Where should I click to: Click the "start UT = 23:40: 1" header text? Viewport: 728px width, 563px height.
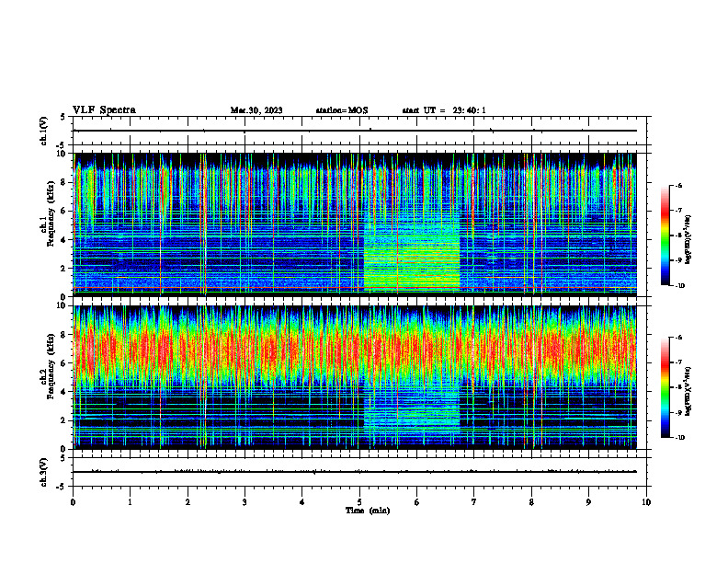[444, 110]
